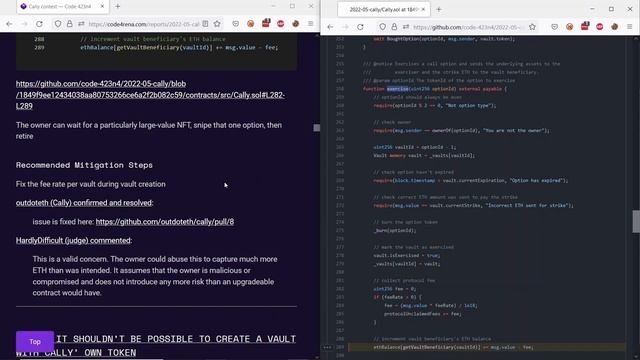
Task: Open the outdoteth (Cally) confirmed and resolved link
Action: tap(84, 203)
